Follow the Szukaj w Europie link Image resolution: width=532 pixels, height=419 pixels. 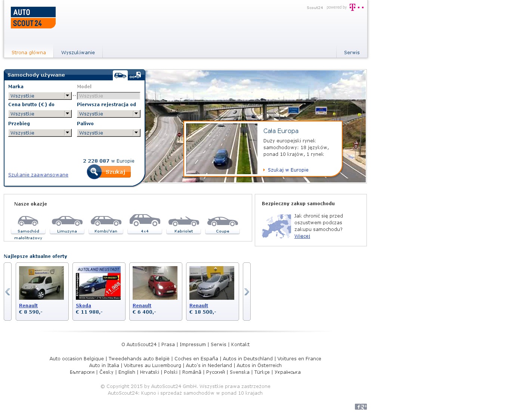pyautogui.click(x=288, y=170)
